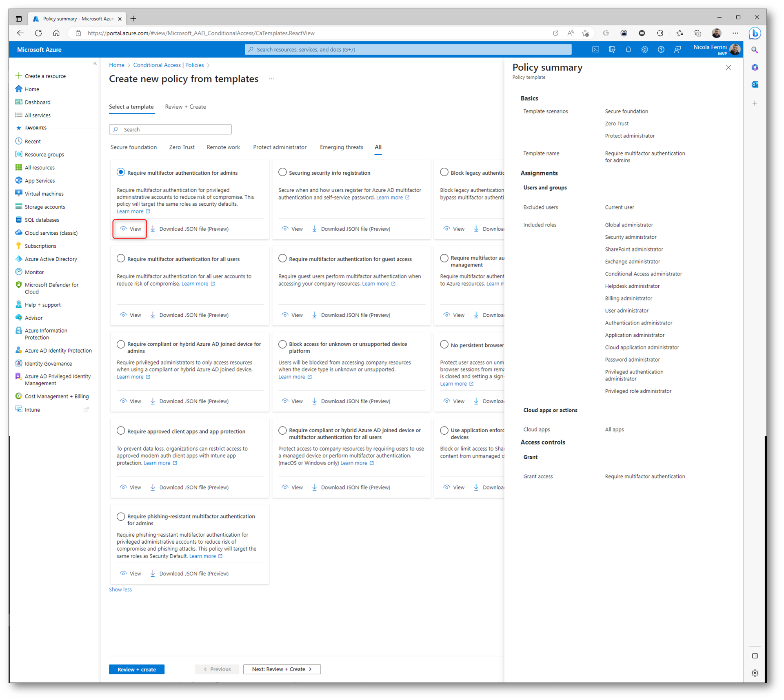This screenshot has width=784, height=700.
Task: Select No persistent browser session radio
Action: click(444, 344)
